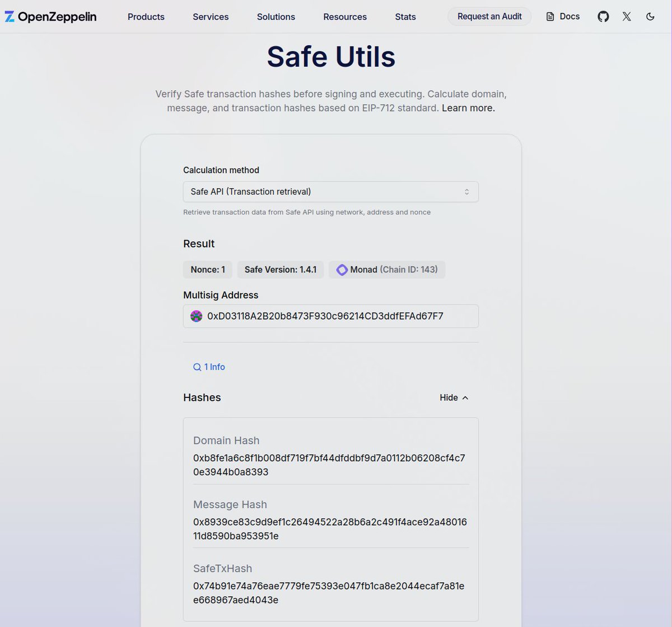Click the dropdown chevrons in Calculation method

[x=466, y=192]
